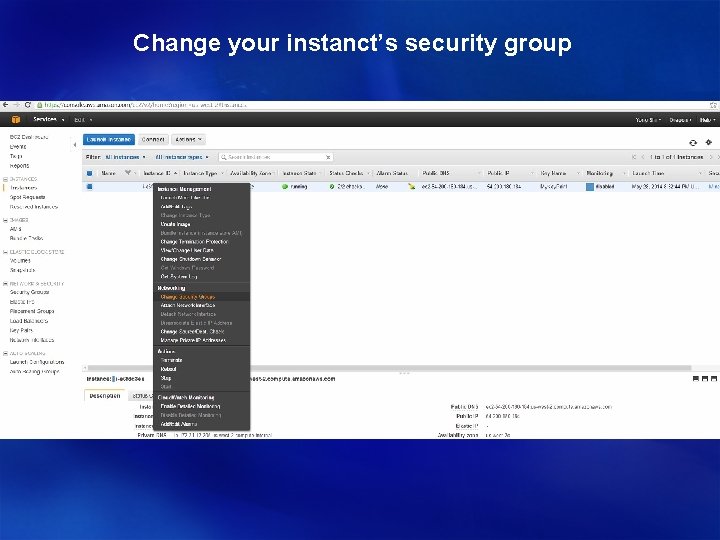Click the Connect button
The image size is (720, 540).
tap(153, 140)
